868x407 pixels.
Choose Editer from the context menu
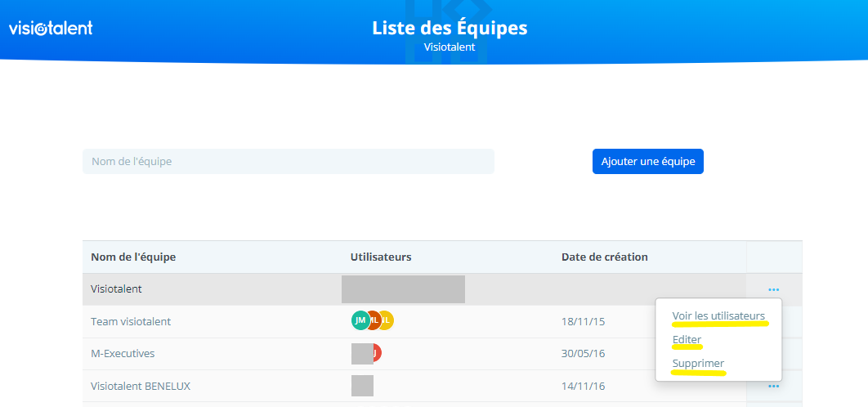(x=687, y=339)
